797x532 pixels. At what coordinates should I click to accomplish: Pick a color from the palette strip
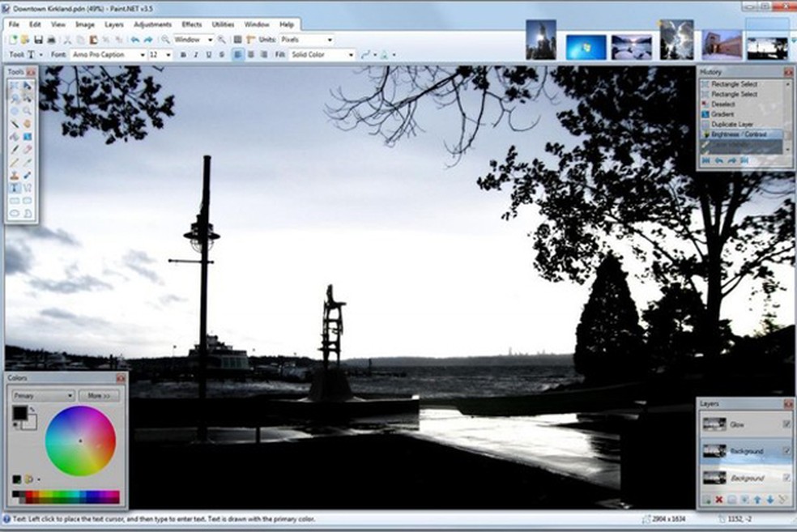click(66, 497)
